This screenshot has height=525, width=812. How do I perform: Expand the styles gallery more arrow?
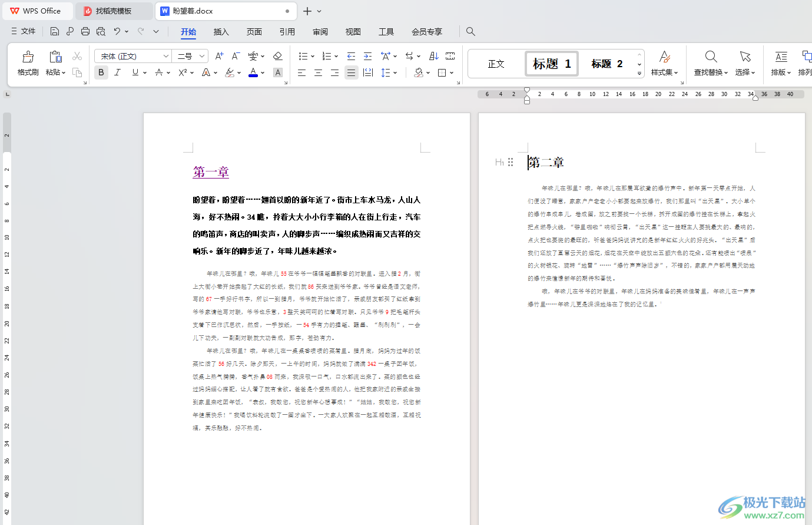639,73
